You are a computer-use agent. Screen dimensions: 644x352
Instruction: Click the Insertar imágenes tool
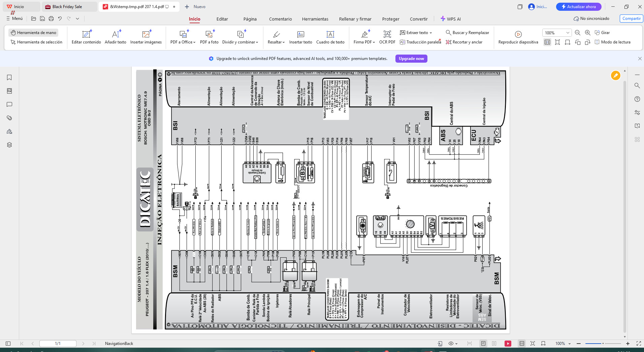coord(146,37)
